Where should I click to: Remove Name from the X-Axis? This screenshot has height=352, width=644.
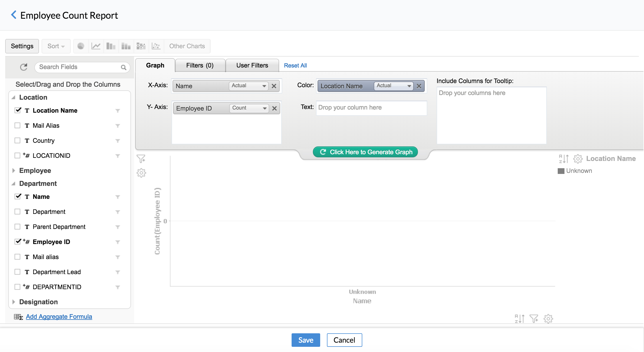click(x=274, y=86)
